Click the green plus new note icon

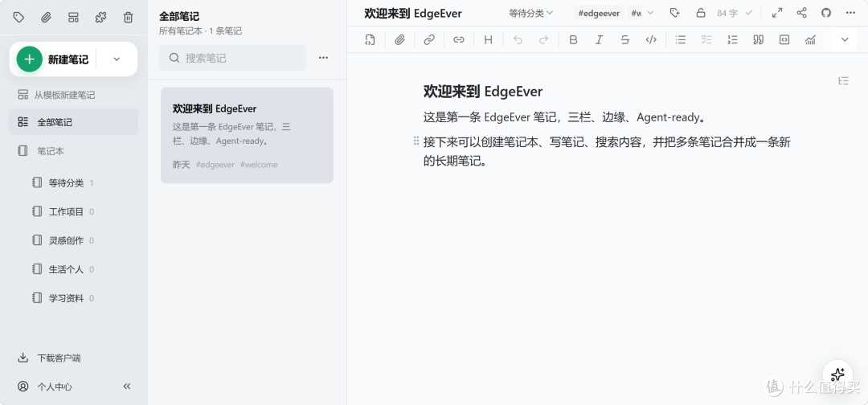tap(30, 59)
